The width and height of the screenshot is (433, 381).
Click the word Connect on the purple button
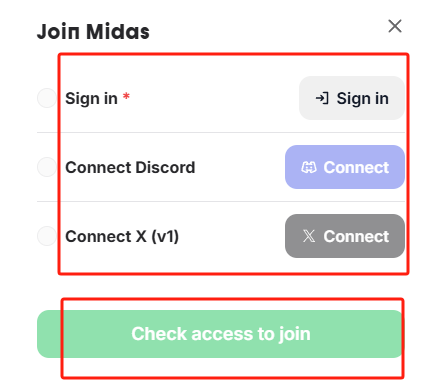pos(356,167)
